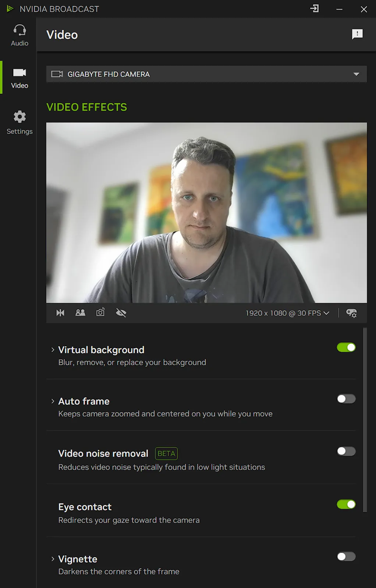Open the 1920 x 1080 @ 30 FPS dropdown
This screenshot has width=376, height=588.
pyautogui.click(x=287, y=313)
